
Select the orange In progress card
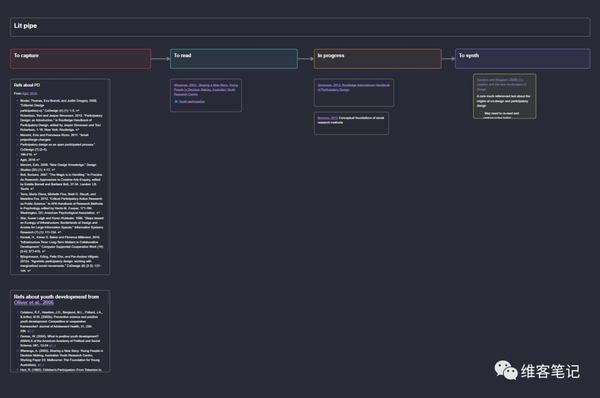pos(378,59)
